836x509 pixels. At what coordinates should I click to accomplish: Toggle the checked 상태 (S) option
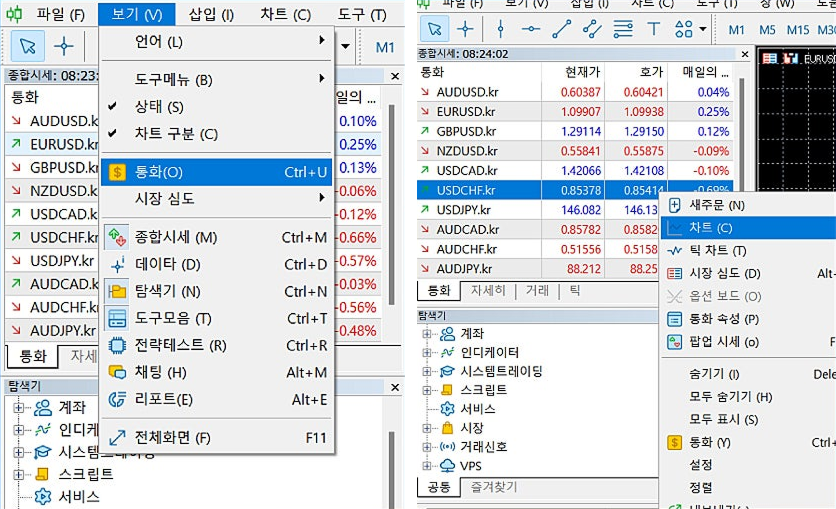pyautogui.click(x=216, y=107)
